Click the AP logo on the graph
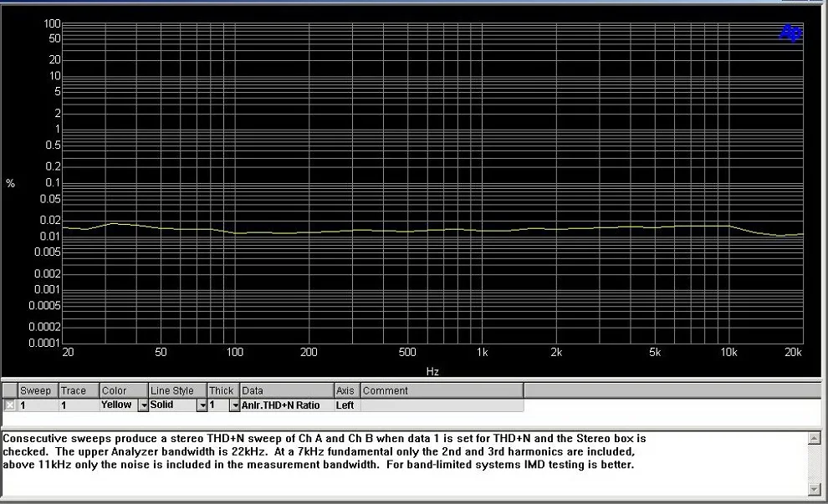This screenshot has height=504, width=828. pos(790,33)
